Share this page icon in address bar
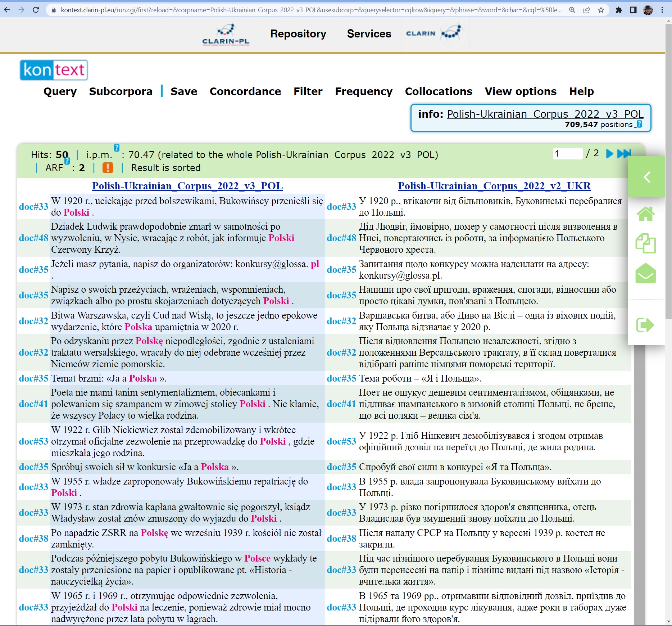Image resolution: width=672 pixels, height=626 pixels. pyautogui.click(x=587, y=10)
